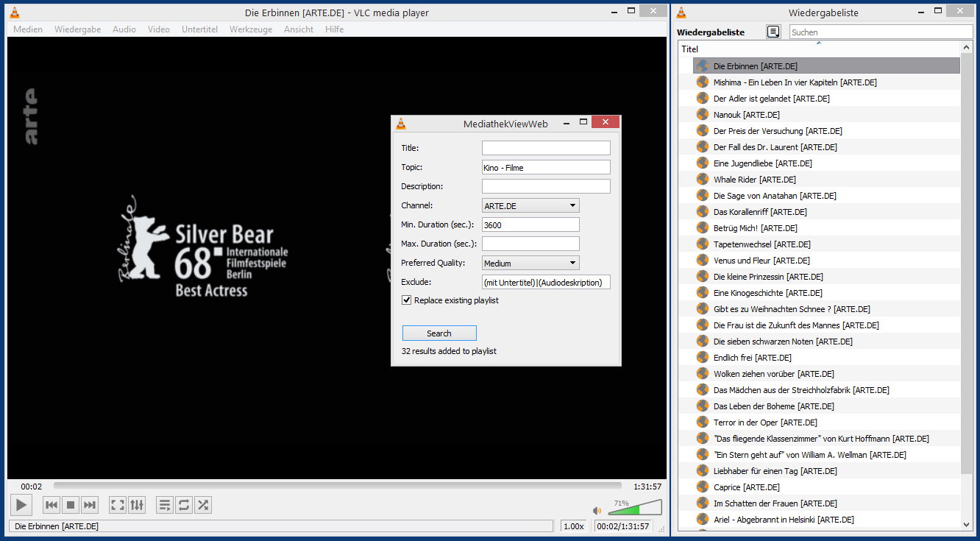This screenshot has height=541, width=980.
Task: Skip to the previous track
Action: [x=52, y=505]
